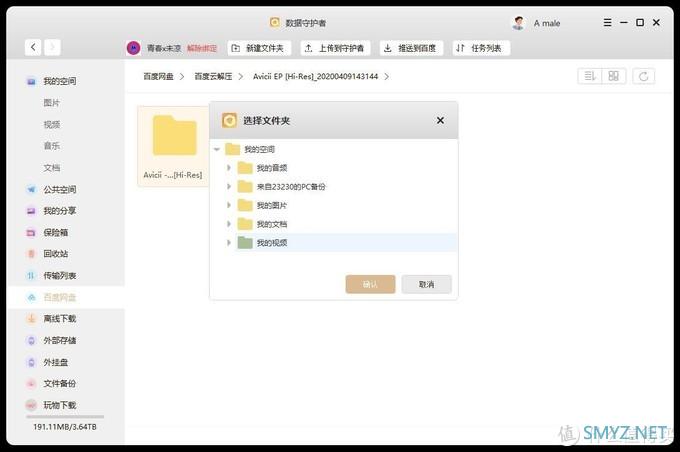
Task: Open 文档 in sidebar
Action: [x=52, y=167]
